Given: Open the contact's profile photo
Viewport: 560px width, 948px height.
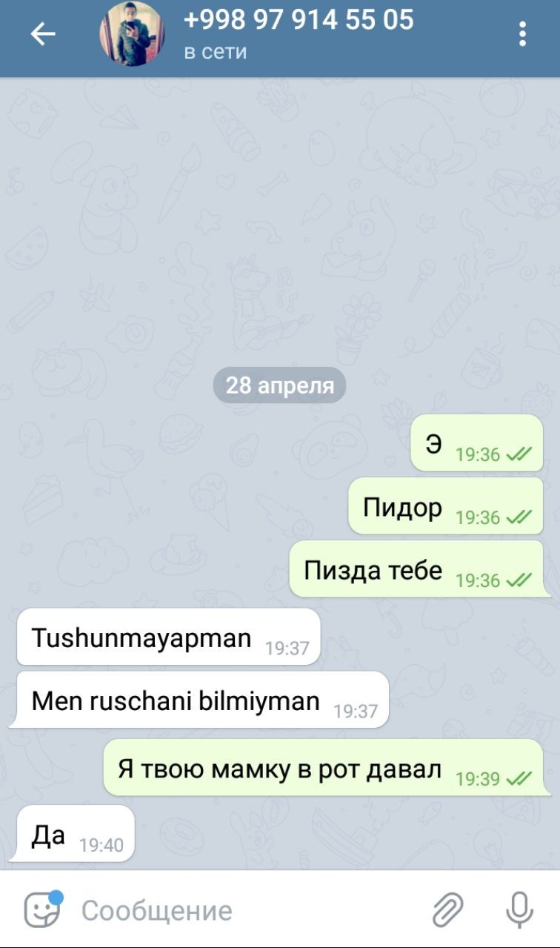Looking at the screenshot, I should pos(132,34).
